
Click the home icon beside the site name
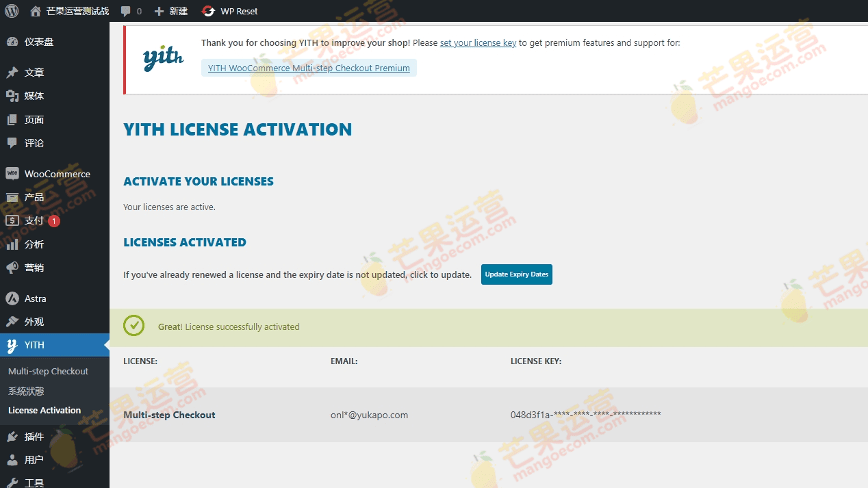[x=36, y=11]
